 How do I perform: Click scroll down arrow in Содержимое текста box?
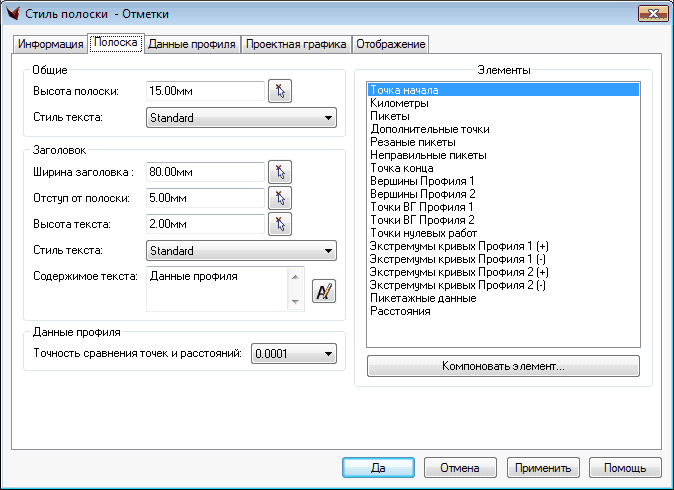point(294,301)
